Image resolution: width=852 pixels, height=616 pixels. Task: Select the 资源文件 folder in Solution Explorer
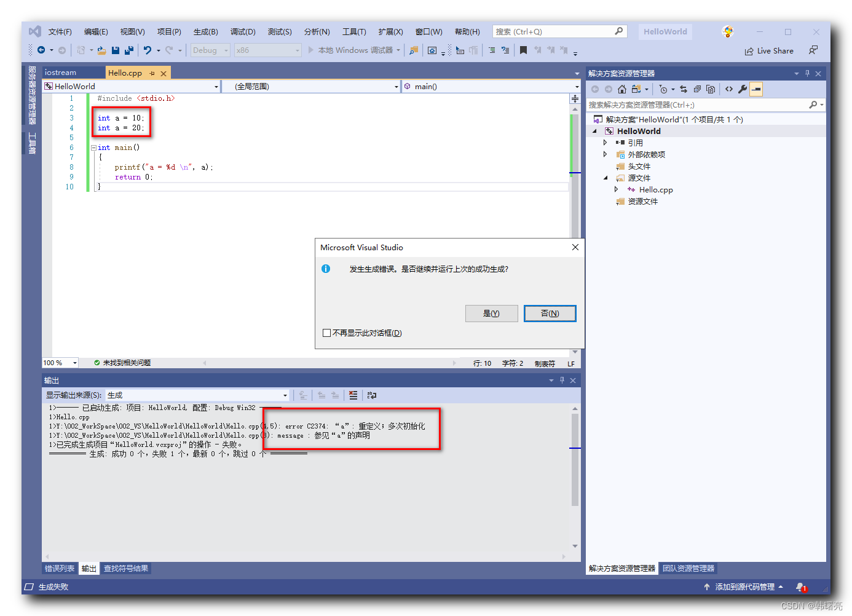click(x=642, y=202)
